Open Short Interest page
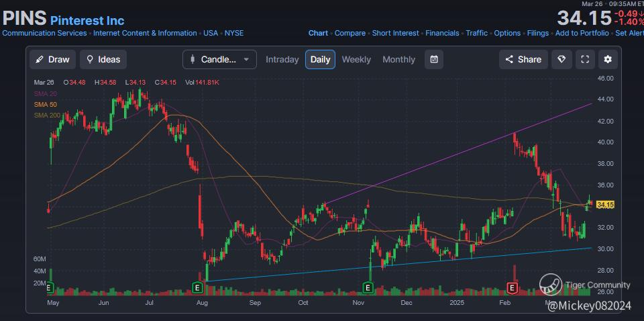Screen dimensions: 644x321 pyautogui.click(x=396, y=34)
